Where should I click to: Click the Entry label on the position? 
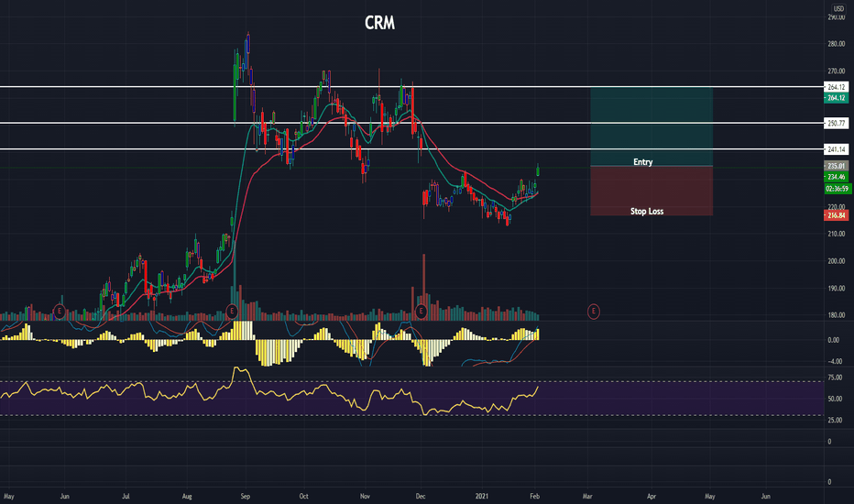pos(642,162)
